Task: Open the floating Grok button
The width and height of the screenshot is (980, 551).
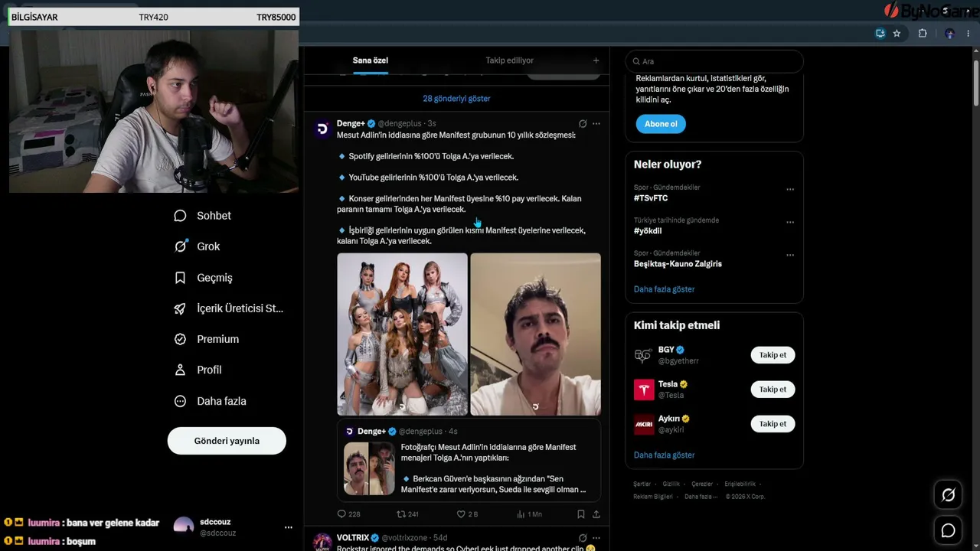Action: 948,495
